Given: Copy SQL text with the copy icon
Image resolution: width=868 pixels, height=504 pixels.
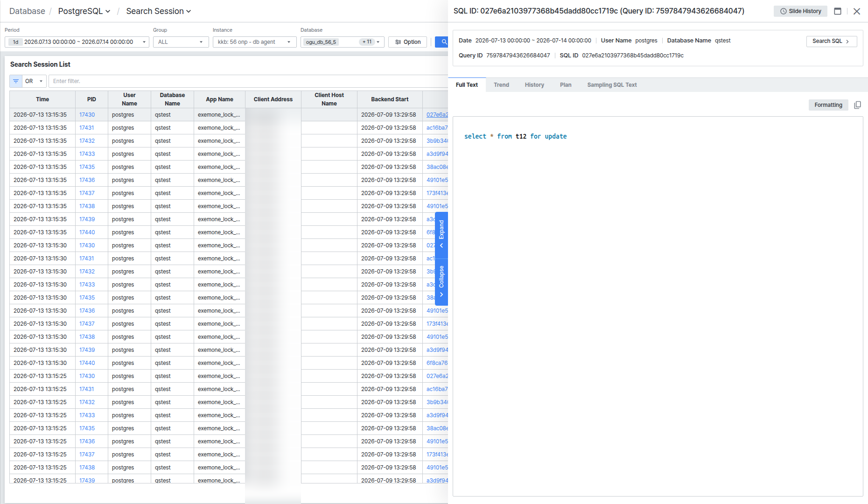Looking at the screenshot, I should (x=857, y=105).
